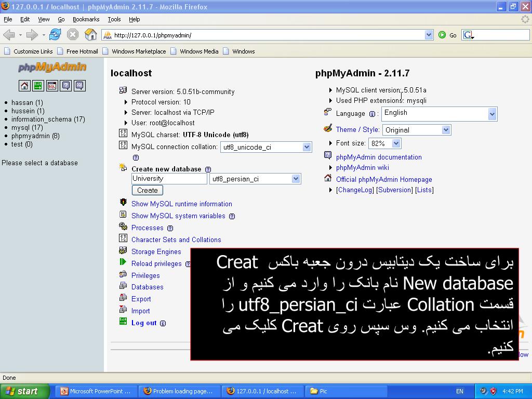532x399 pixels.
Task: Open Show MySQL runtime information link
Action: coord(181,204)
